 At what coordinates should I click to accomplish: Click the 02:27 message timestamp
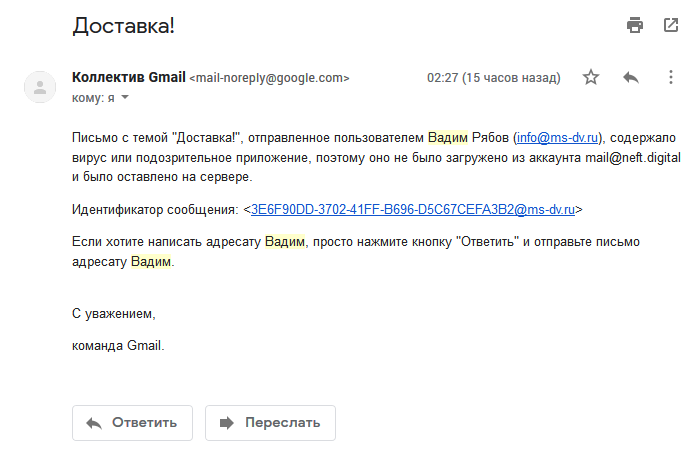493,78
